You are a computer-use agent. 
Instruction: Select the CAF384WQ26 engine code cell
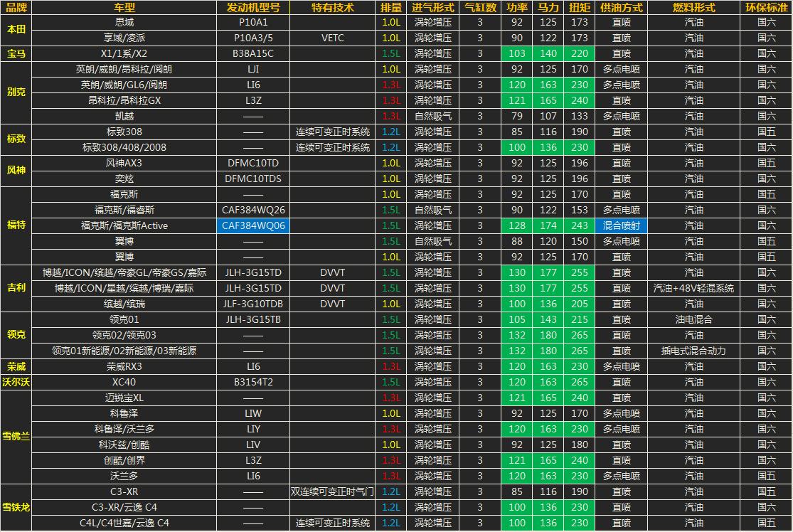pyautogui.click(x=253, y=210)
